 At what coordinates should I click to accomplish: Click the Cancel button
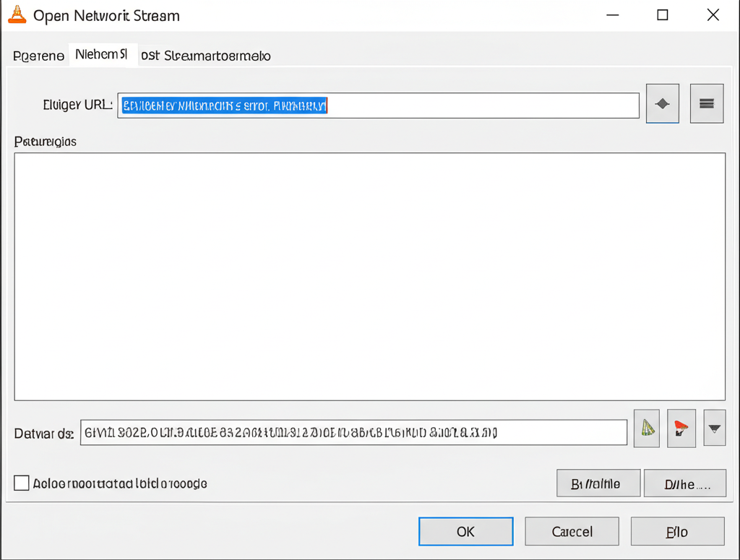(x=572, y=531)
